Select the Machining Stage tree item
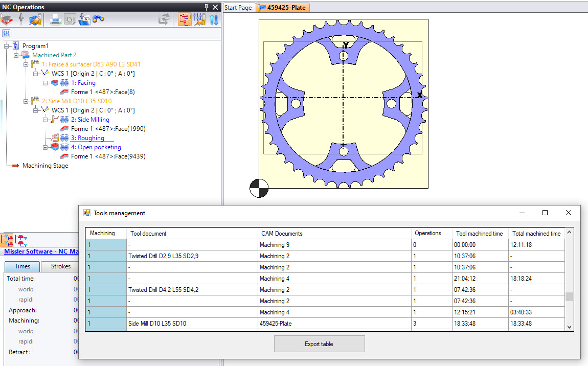This screenshot has width=588, height=366. coord(45,166)
